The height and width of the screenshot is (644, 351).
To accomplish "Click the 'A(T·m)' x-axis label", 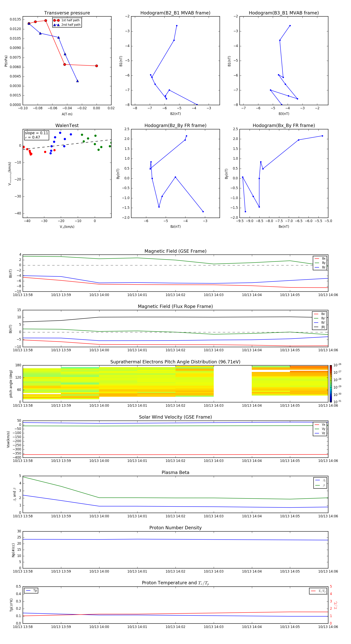I will point(67,114).
